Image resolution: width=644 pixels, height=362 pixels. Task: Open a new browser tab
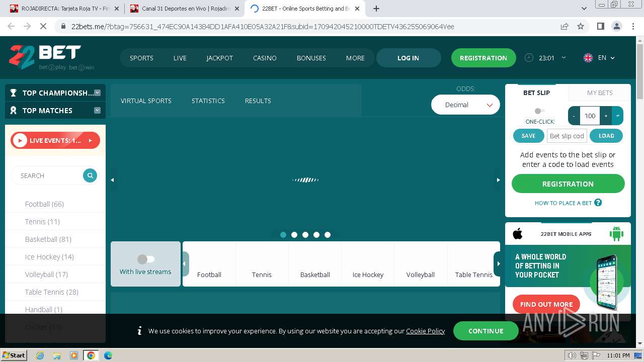[x=376, y=9]
